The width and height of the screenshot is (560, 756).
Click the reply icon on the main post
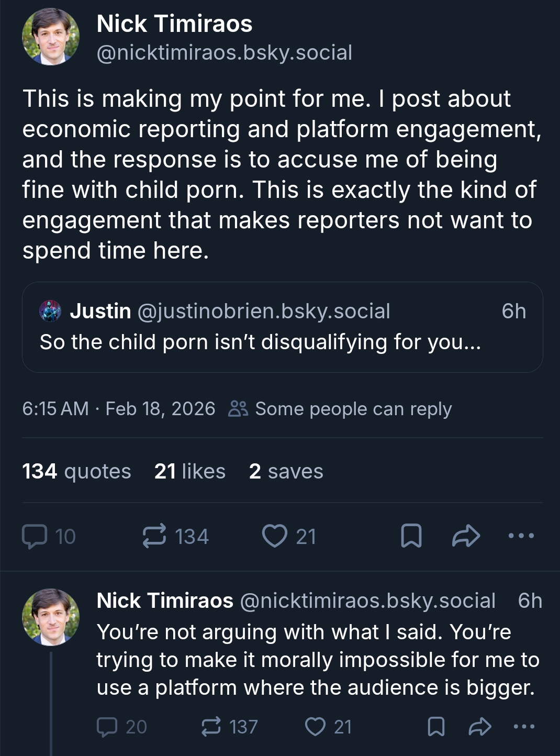click(x=35, y=536)
